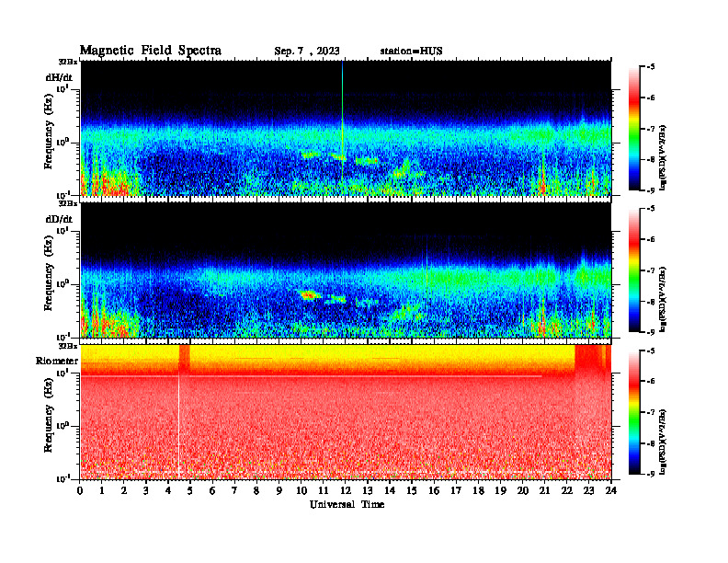Click hour tick label "13" on time axis

pyautogui.click(x=368, y=490)
